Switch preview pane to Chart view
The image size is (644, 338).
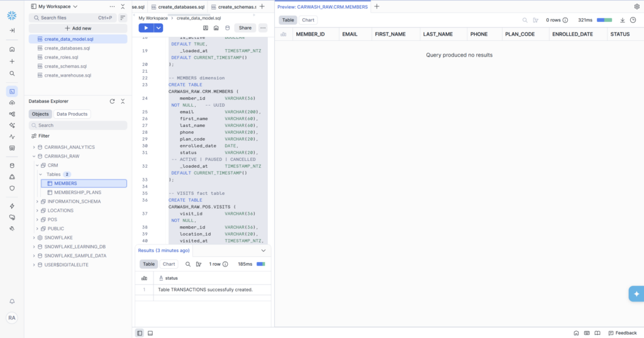(308, 20)
